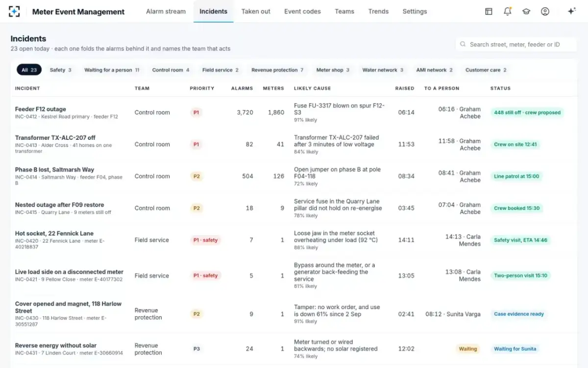
Task: Click the 'Line patrol at 15:00' status
Action: pos(516,176)
